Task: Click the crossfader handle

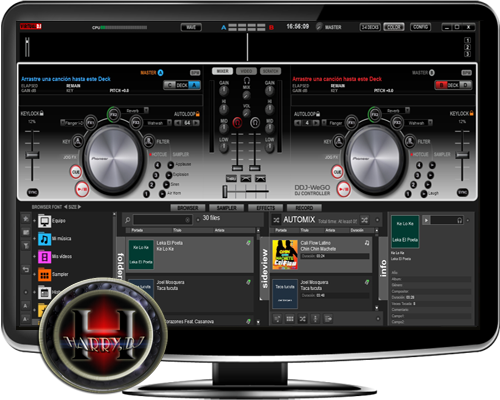Action: coord(225,192)
